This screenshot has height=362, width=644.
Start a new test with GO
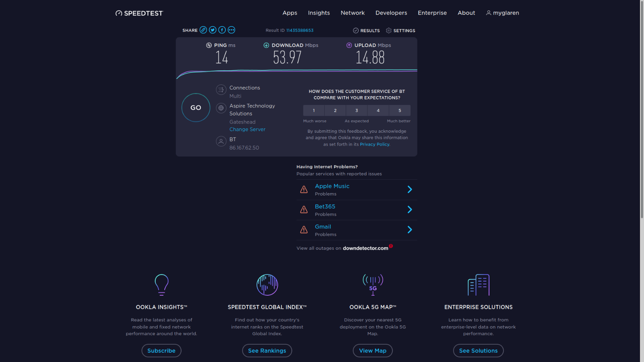pyautogui.click(x=196, y=108)
